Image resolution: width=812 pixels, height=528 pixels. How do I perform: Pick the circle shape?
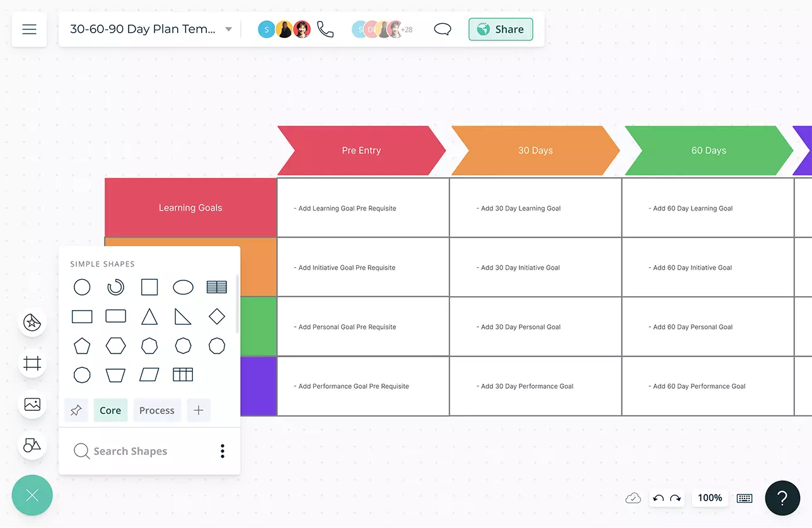[x=82, y=287]
